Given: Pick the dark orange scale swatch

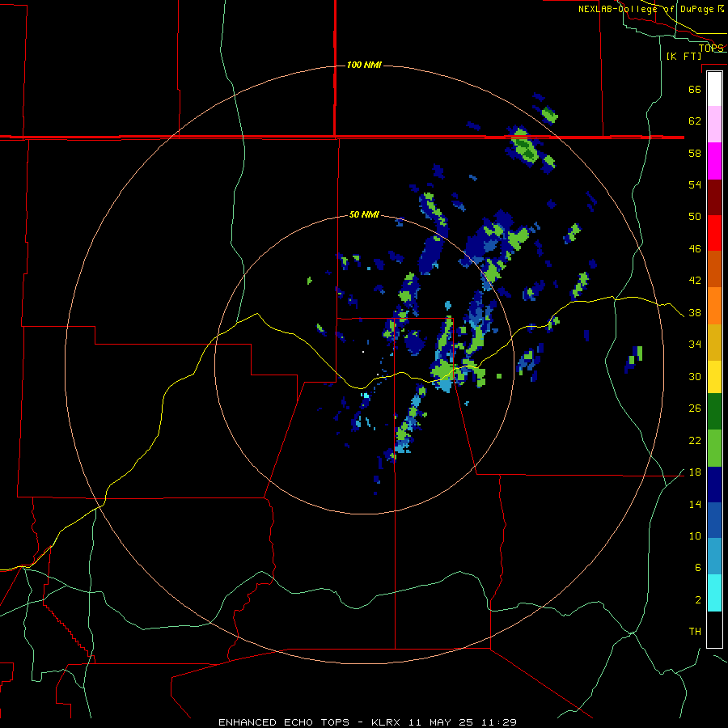Looking at the screenshot, I should pyautogui.click(x=714, y=269).
